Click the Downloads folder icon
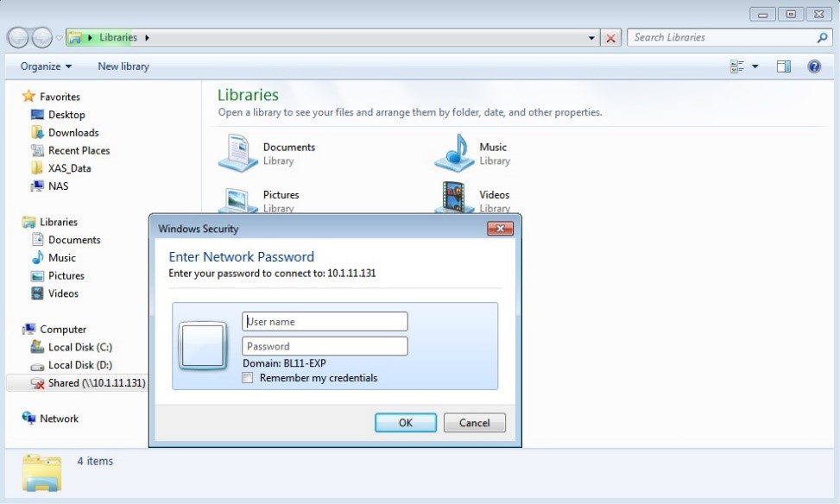840x504 pixels. pos(37,132)
